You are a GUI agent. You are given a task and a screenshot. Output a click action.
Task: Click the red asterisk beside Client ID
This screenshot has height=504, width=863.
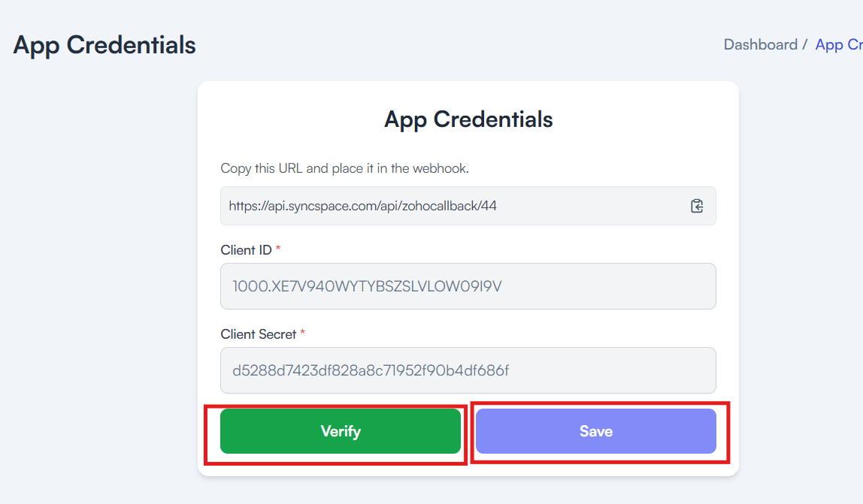[278, 248]
